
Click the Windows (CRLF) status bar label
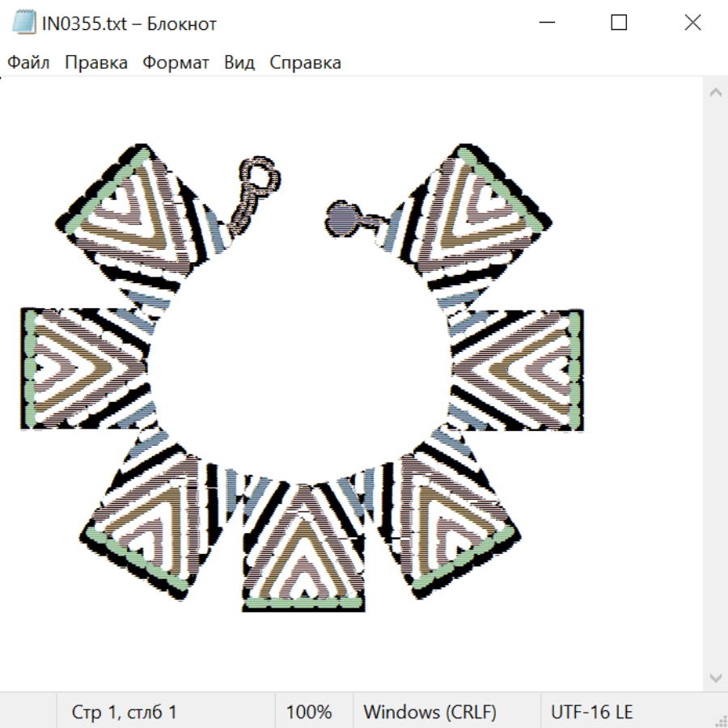[430, 712]
